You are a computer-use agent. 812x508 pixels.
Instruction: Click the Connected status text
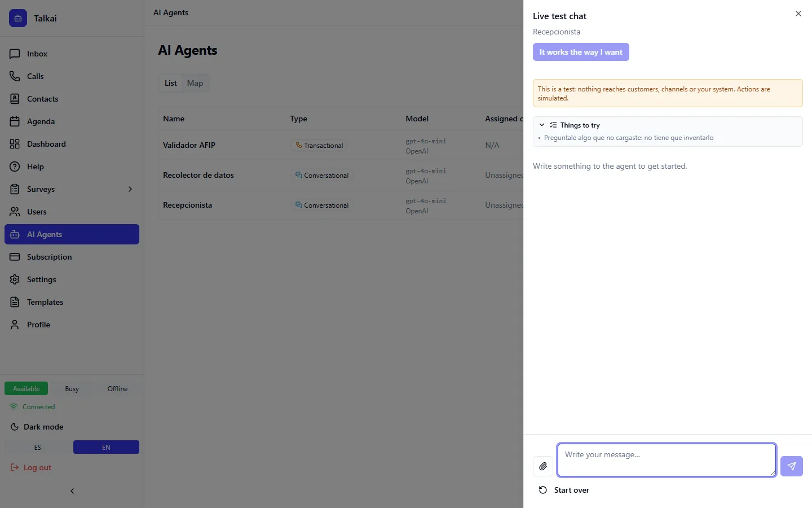click(39, 407)
